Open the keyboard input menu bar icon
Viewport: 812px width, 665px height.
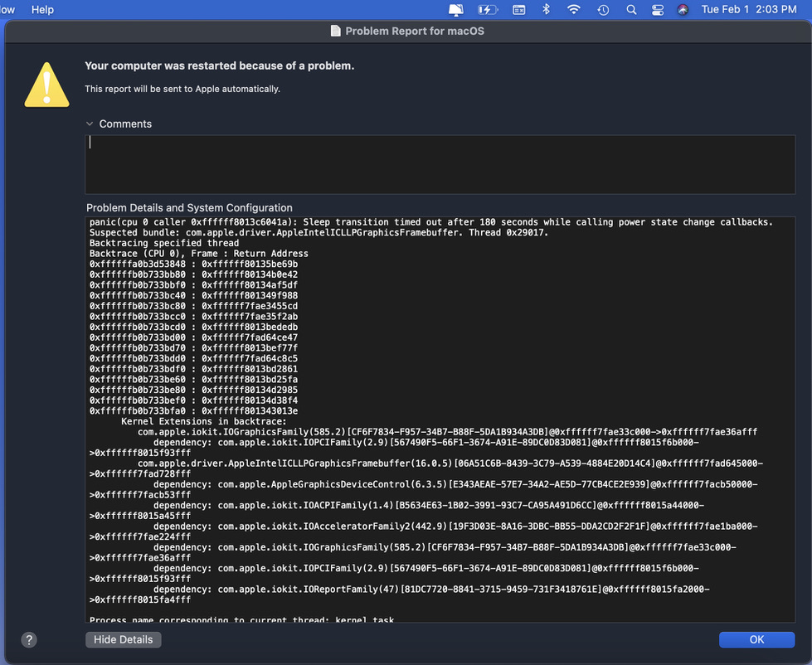(519, 9)
